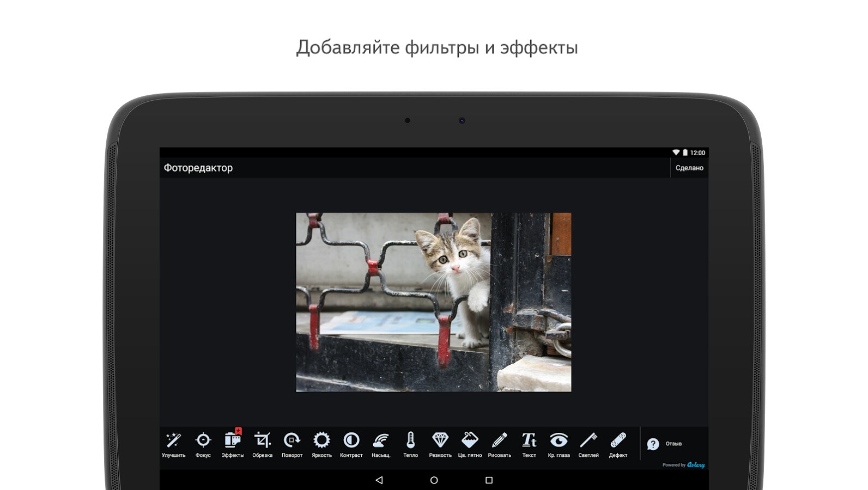The height and width of the screenshot is (490, 868).
Task: Open the Отзыв feedback button
Action: pyautogui.click(x=665, y=444)
